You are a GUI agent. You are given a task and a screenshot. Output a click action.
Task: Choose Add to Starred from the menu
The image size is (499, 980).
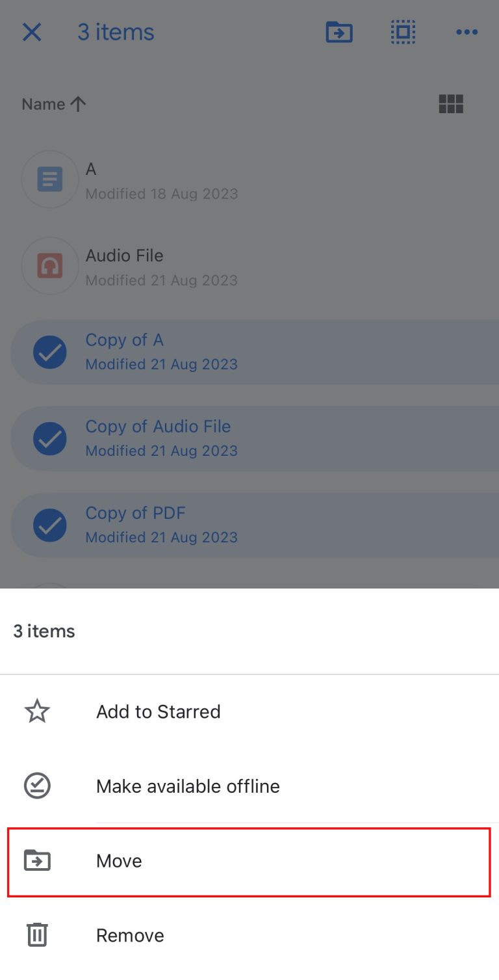click(159, 711)
